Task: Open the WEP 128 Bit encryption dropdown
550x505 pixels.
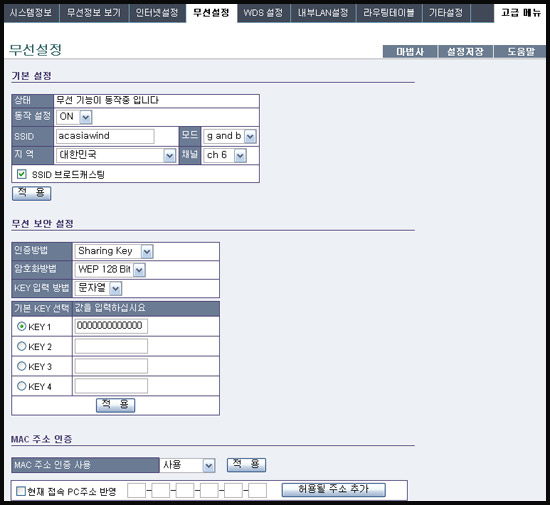Action: [x=110, y=270]
